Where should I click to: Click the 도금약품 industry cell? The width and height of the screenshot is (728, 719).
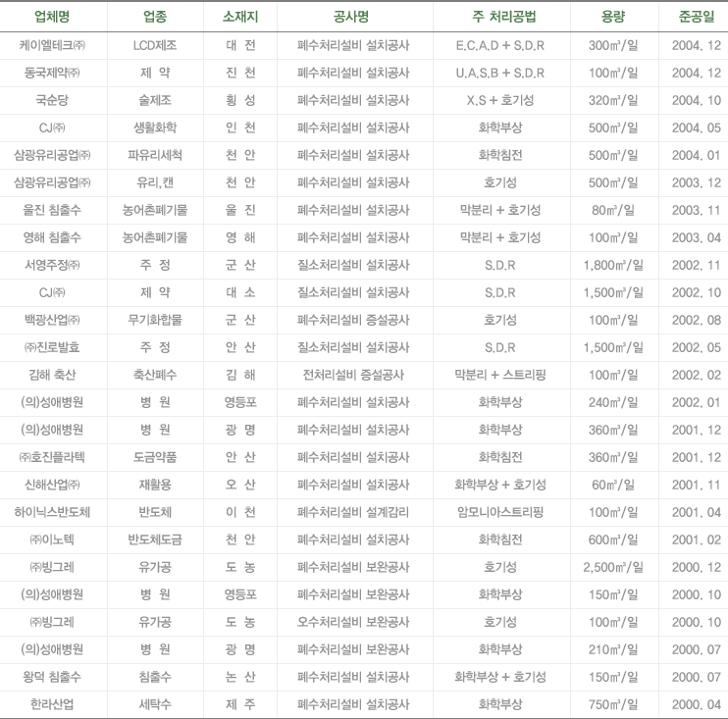(155, 456)
